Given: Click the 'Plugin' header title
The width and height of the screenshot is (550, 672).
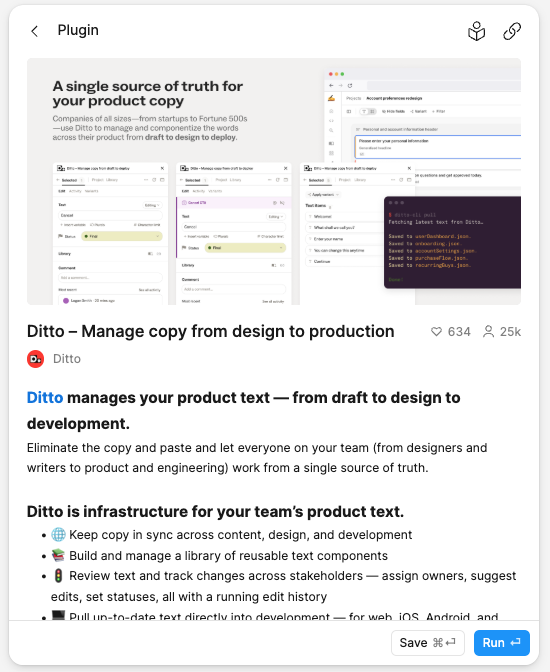Looking at the screenshot, I should (x=78, y=30).
